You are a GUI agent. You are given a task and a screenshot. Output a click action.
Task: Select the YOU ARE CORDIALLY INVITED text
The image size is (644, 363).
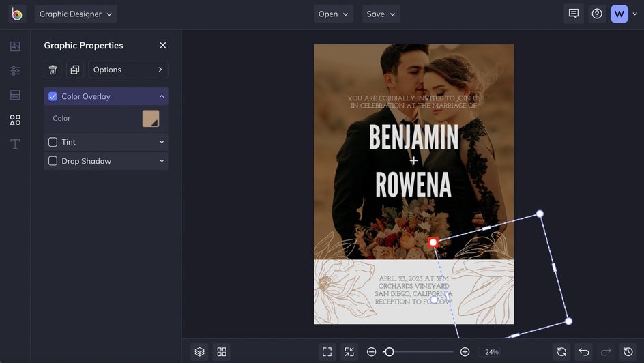coord(413,102)
